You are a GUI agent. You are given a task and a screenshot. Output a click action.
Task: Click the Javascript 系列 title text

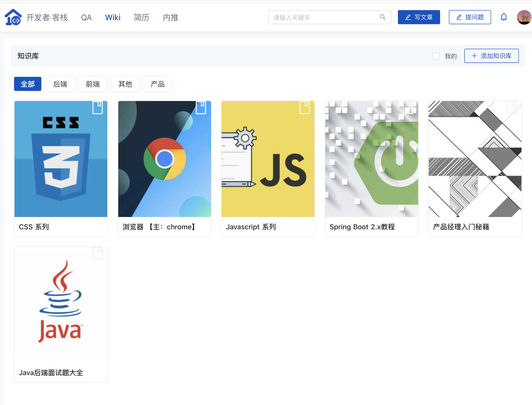251,227
